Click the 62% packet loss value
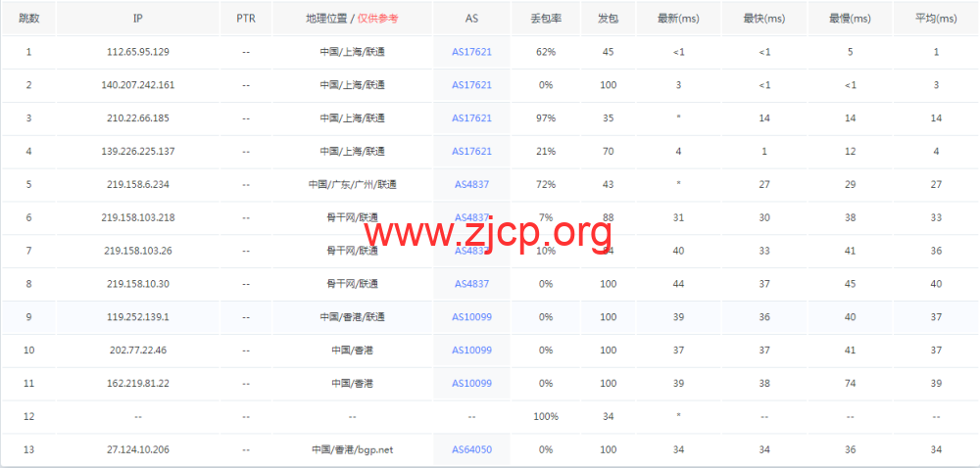Screen dimensions: 980x468 tap(546, 52)
